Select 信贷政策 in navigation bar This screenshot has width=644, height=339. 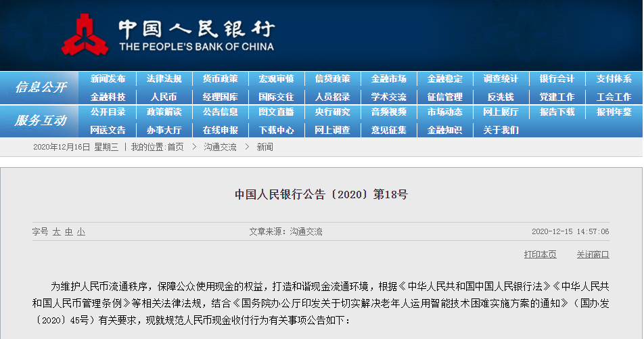click(x=332, y=79)
